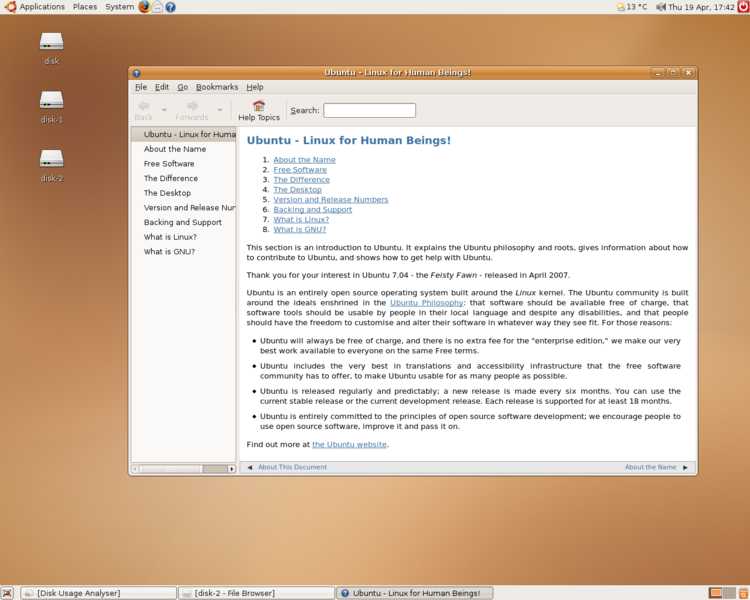Open the disk-2 desktop drive icon
The image size is (750, 600).
[x=51, y=159]
